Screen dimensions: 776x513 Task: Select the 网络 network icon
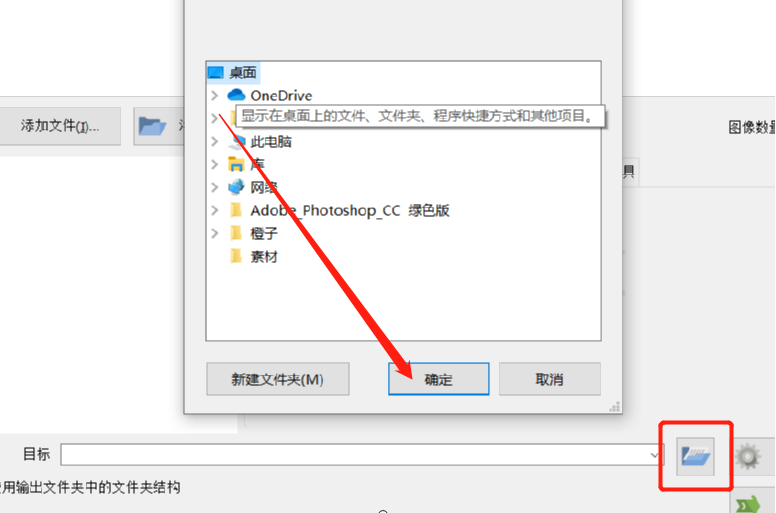[x=236, y=187]
